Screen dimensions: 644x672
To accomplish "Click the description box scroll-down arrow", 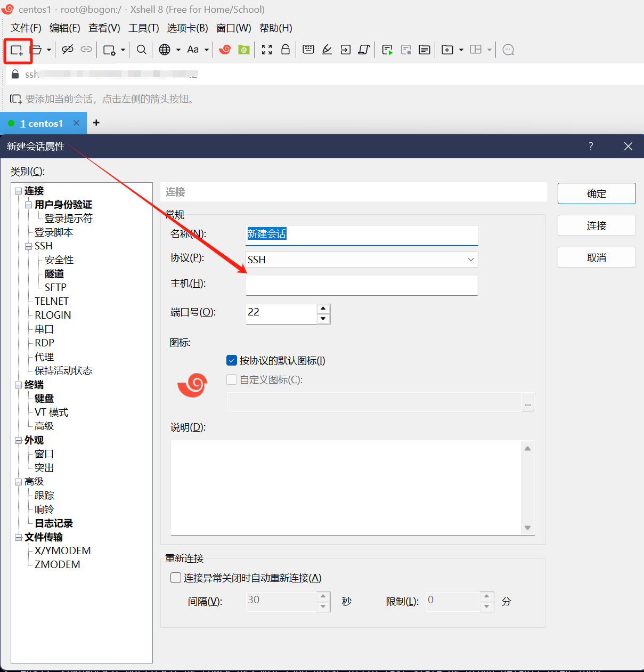I will [528, 528].
